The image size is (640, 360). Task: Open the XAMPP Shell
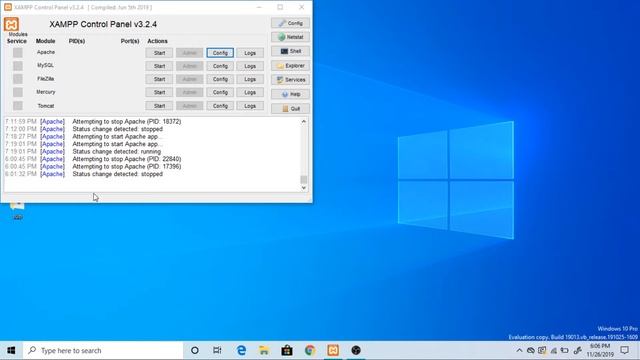tap(290, 51)
